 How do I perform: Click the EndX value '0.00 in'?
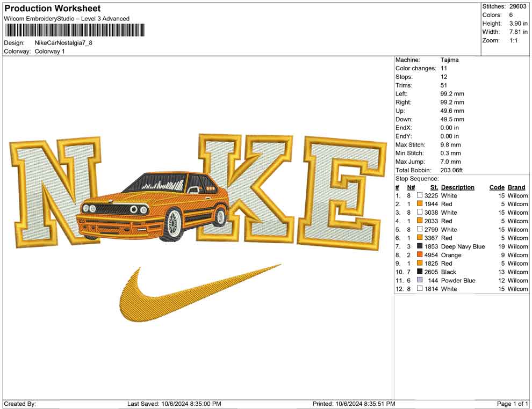click(450, 128)
